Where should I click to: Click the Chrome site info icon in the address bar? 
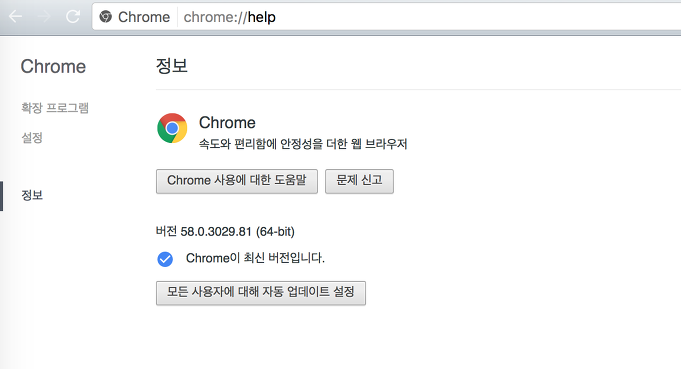click(x=106, y=17)
